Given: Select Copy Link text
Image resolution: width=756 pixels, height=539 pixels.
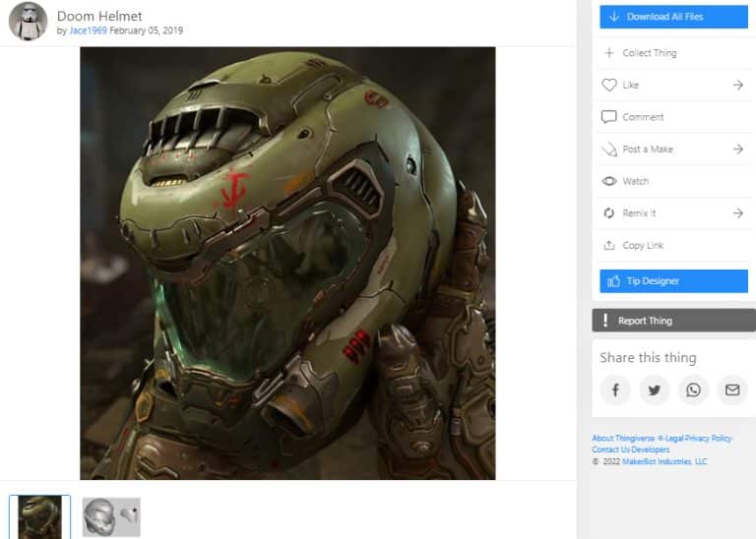Looking at the screenshot, I should (x=643, y=245).
